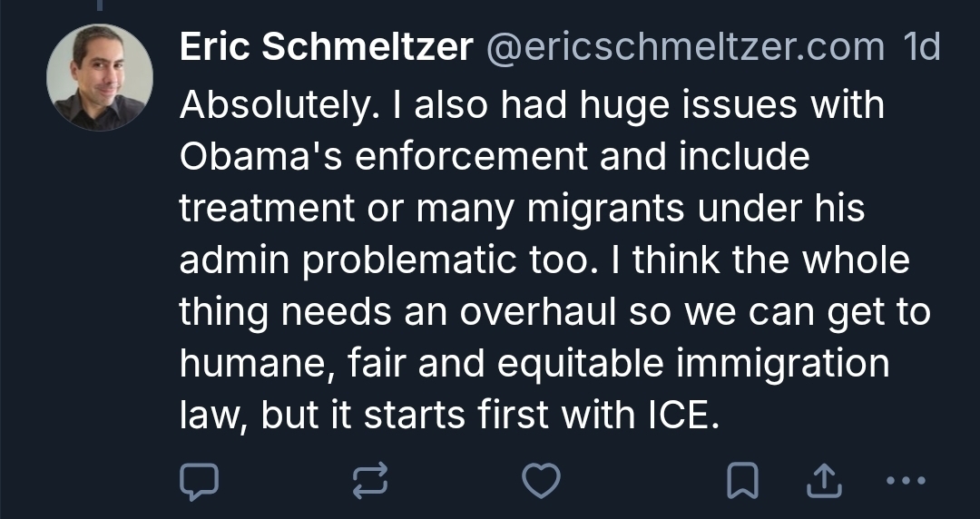
Task: Open Eric Schmeltzer's profile picture
Action: [99, 77]
